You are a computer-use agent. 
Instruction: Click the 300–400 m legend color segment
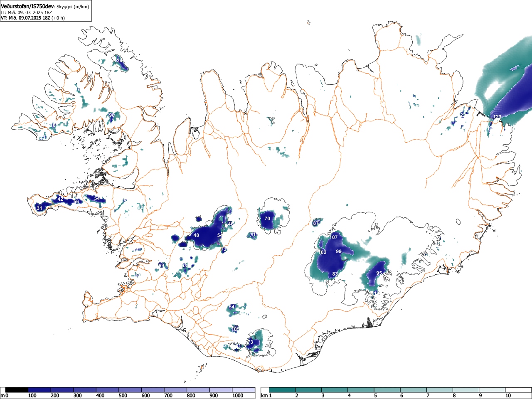(x=85, y=390)
